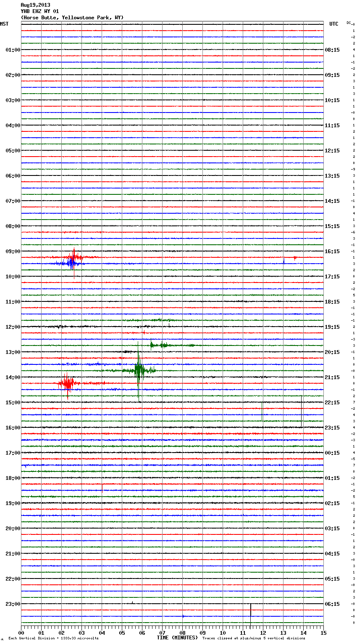
Task: Click the "17:00" MST hour label
Action: click(13, 453)
